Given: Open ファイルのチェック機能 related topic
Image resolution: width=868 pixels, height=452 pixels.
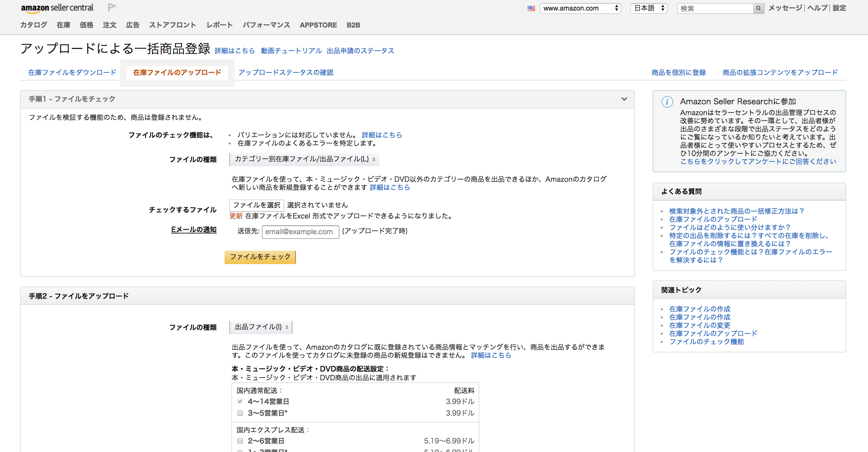Looking at the screenshot, I should click(707, 342).
